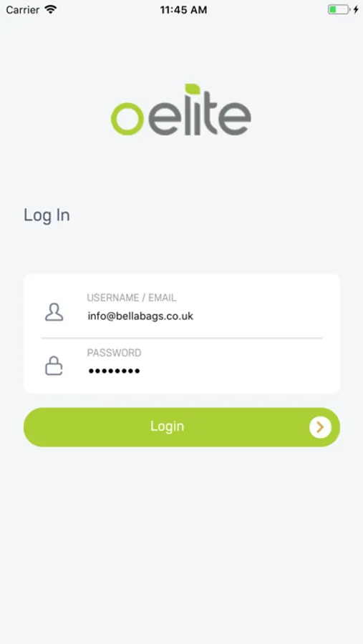Image resolution: width=363 pixels, height=644 pixels.
Task: Click the green leaf on the logo
Action: tap(193, 89)
